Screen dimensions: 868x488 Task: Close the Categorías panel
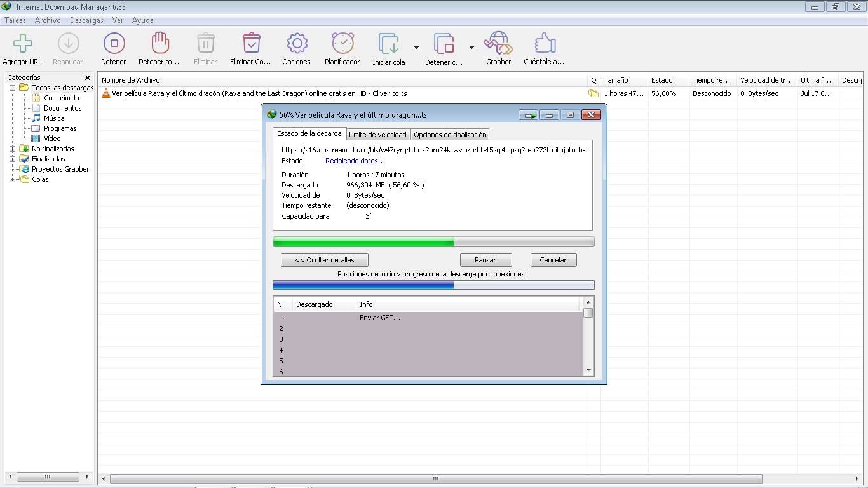pos(88,78)
